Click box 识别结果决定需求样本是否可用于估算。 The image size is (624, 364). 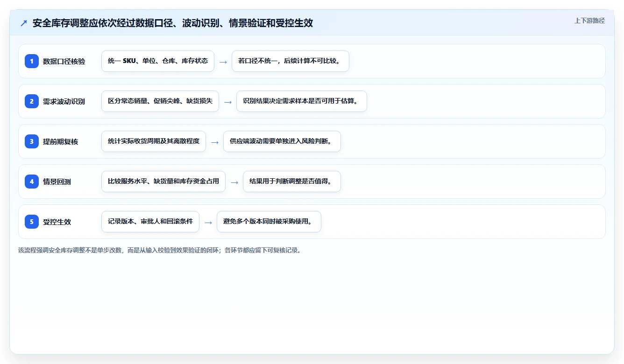302,101
